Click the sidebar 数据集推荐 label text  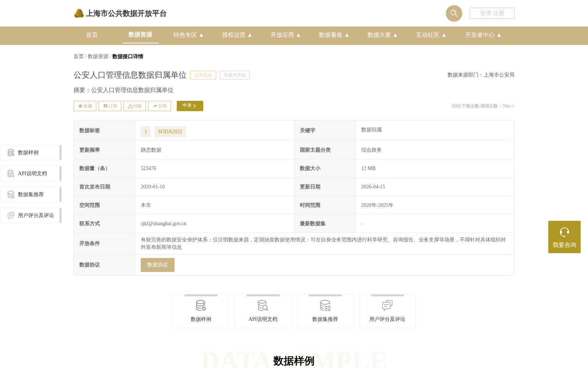pyautogui.click(x=31, y=194)
